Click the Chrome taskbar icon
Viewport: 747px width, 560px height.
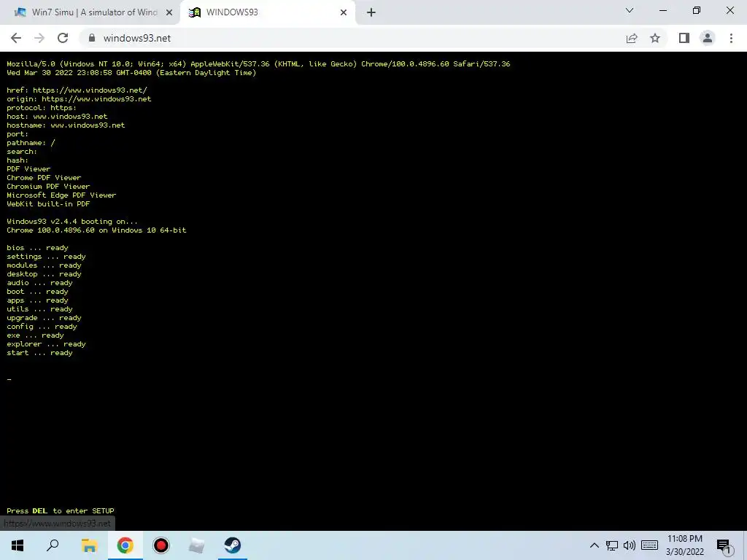coord(125,545)
